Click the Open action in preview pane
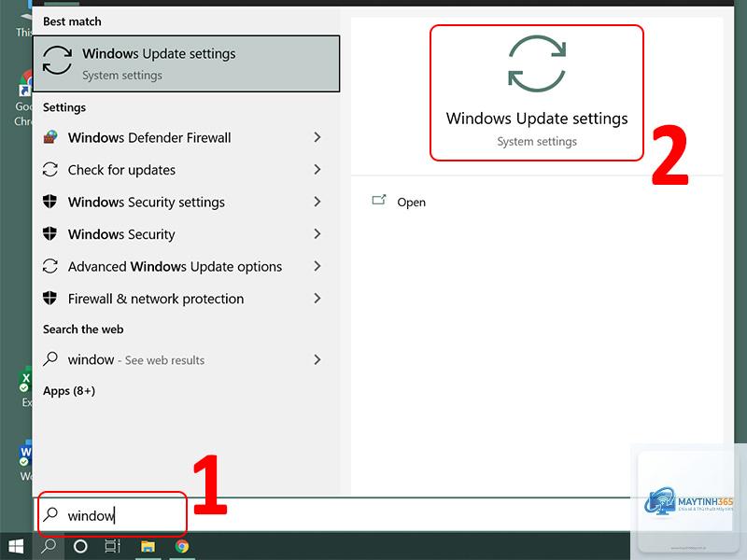Screen dimensions: 747x560 click(x=411, y=203)
